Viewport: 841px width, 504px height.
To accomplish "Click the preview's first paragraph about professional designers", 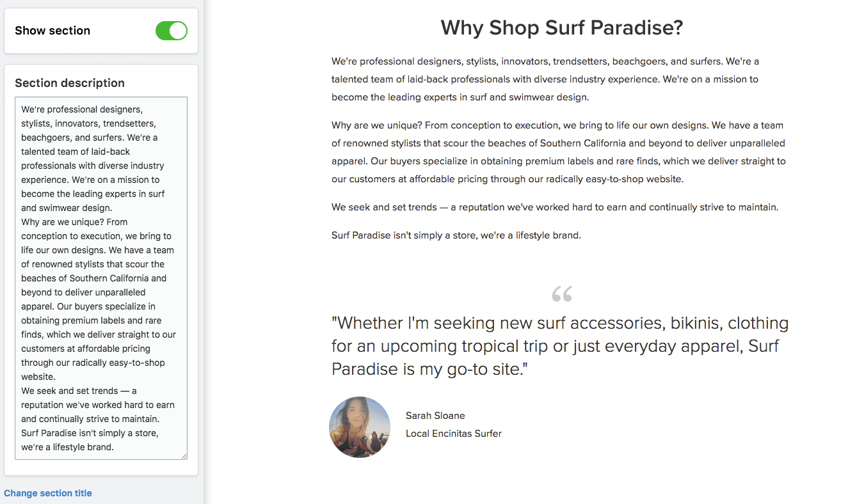I will (x=545, y=79).
